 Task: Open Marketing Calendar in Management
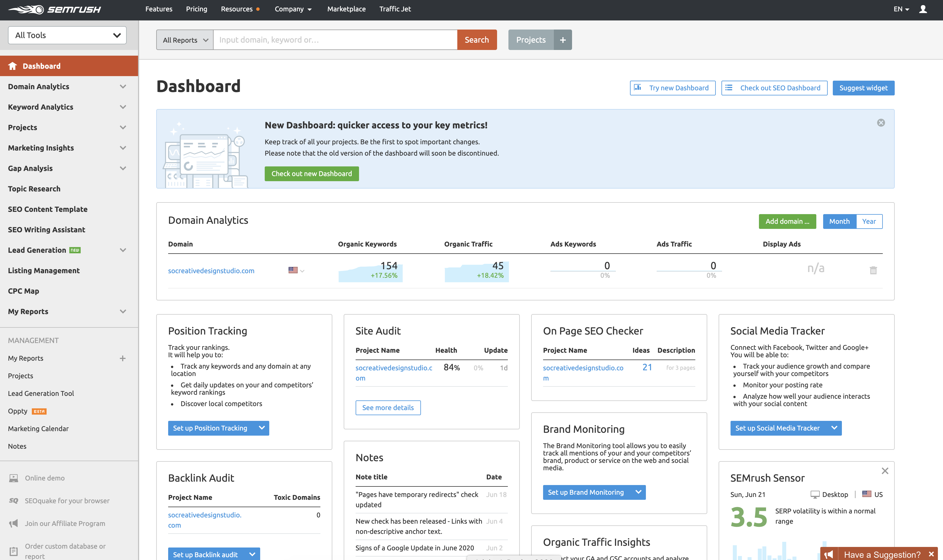coord(39,429)
